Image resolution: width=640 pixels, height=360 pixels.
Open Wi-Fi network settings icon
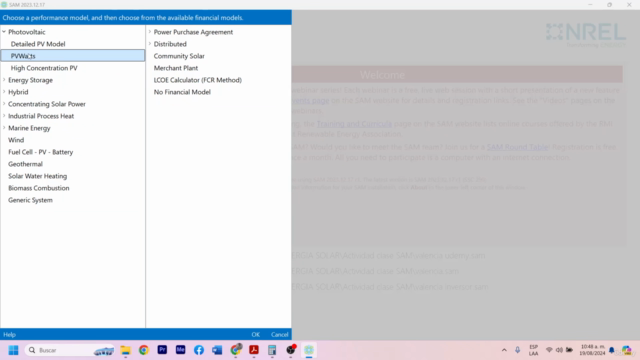(549, 350)
